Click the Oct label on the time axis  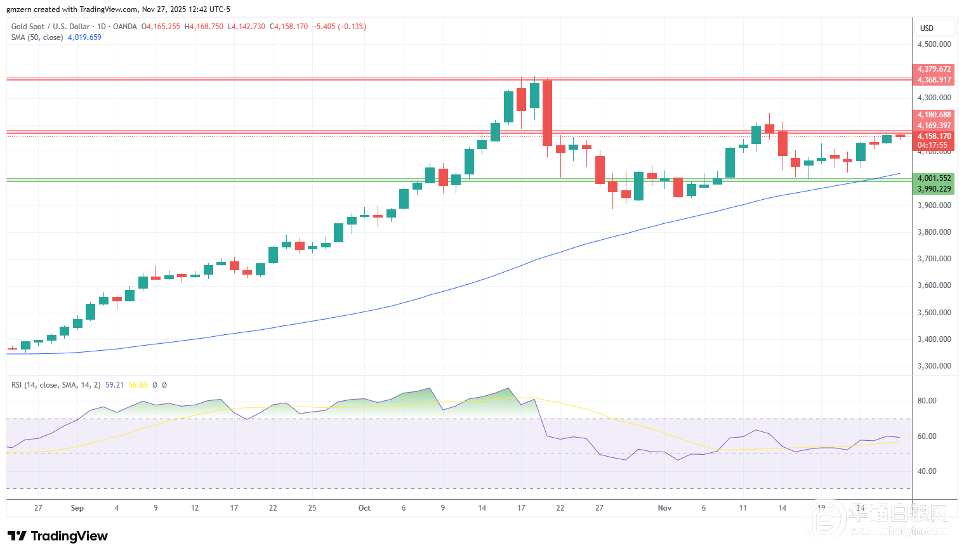(363, 508)
